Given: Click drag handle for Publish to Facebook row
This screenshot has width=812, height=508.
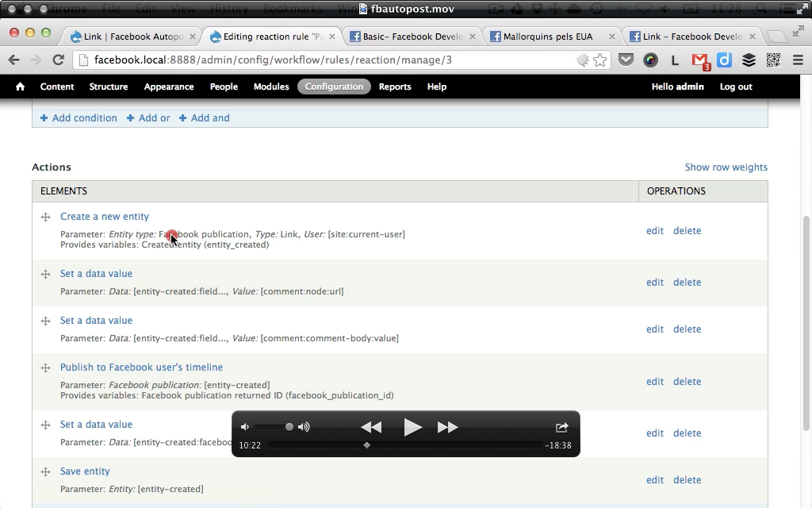Looking at the screenshot, I should [45, 368].
